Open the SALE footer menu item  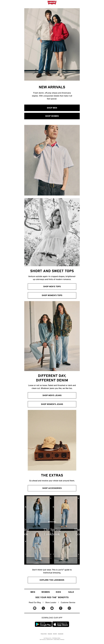71,592
